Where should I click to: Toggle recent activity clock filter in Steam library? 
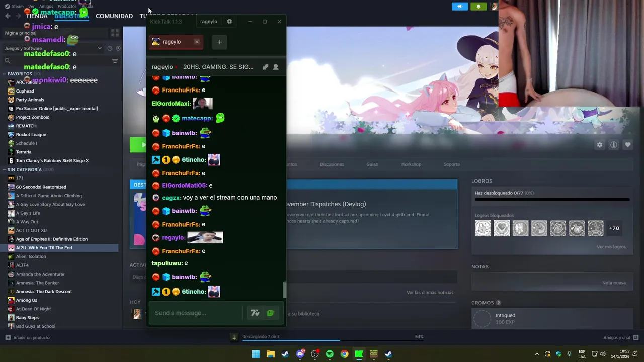click(110, 48)
